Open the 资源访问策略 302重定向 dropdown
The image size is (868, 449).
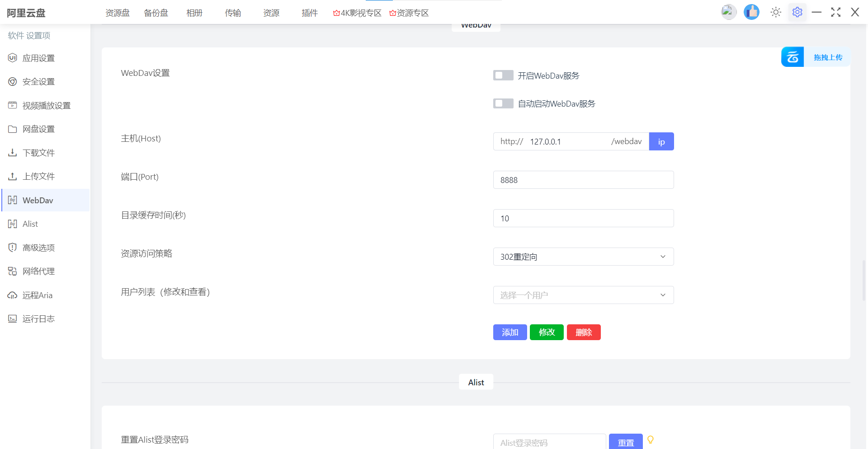583,257
